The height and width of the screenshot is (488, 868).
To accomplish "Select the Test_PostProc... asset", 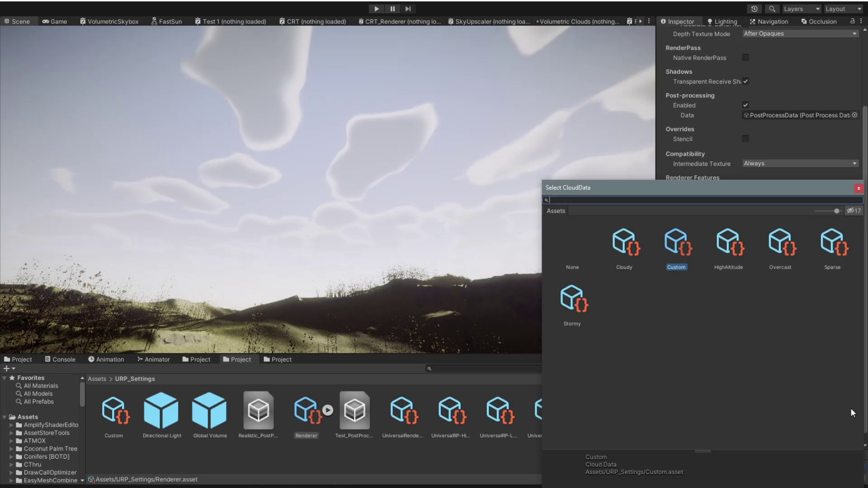I will 354,415.
